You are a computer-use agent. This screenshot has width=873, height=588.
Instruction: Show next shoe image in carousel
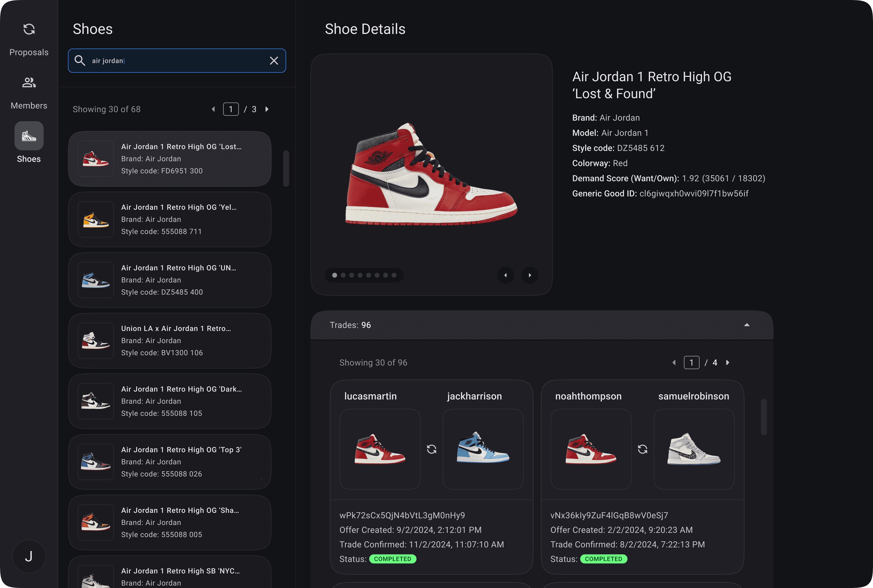[x=530, y=275]
